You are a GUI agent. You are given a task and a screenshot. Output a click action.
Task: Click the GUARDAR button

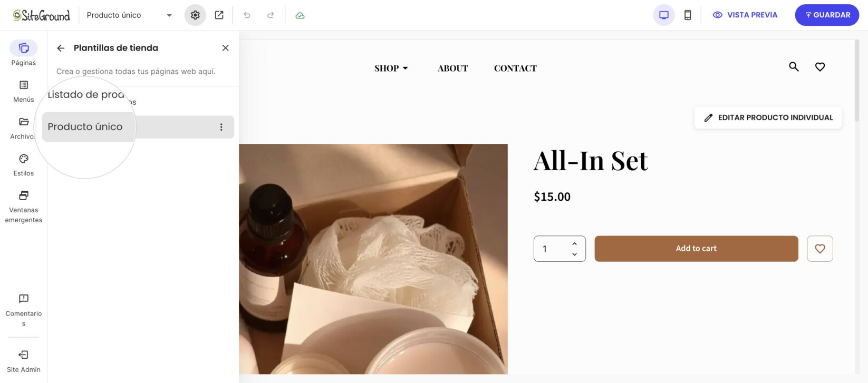pos(827,15)
